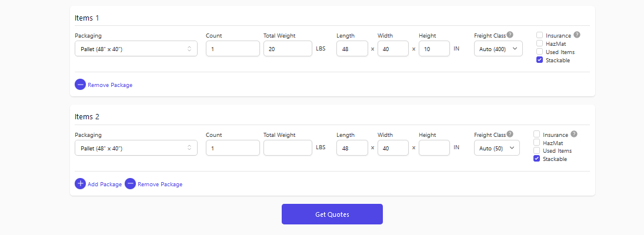
Task: Focus the Height field showing 10
Action: pyautogui.click(x=434, y=48)
